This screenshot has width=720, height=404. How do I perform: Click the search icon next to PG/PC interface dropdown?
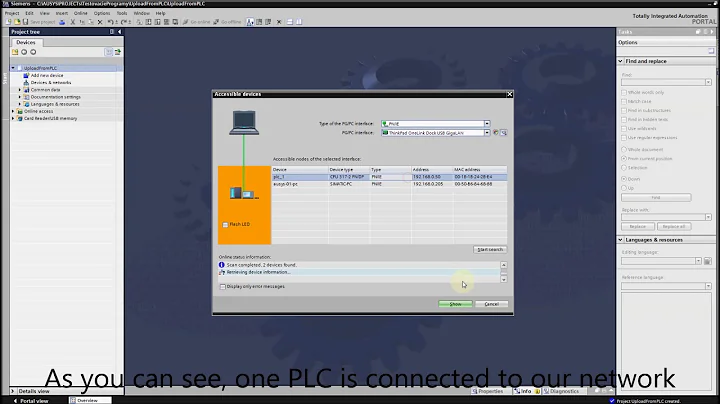tap(504, 133)
